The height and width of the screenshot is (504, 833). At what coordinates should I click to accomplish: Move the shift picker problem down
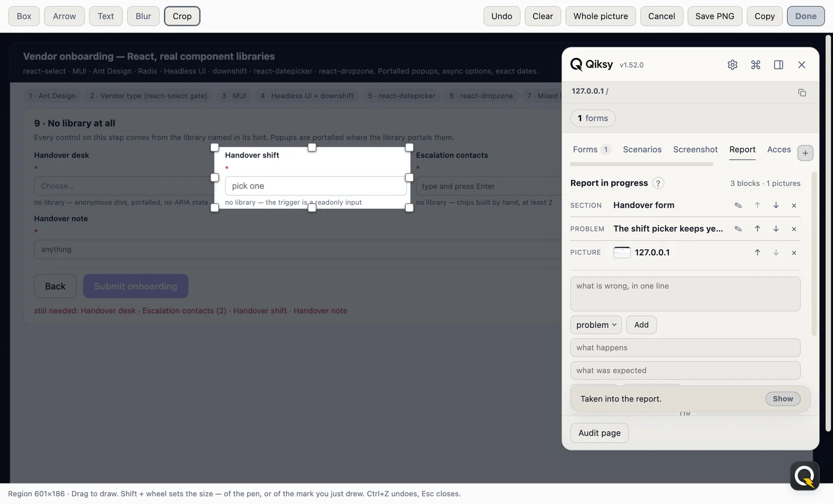(776, 229)
